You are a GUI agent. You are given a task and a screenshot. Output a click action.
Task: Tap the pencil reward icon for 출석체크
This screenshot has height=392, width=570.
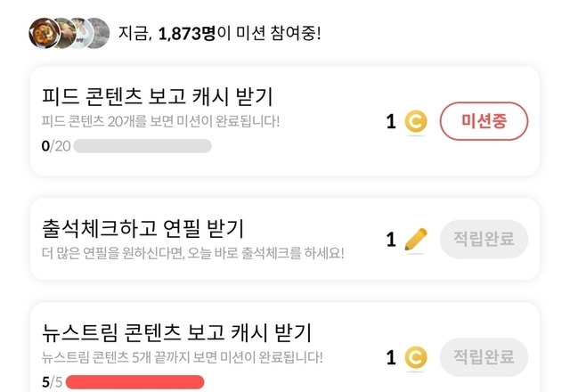[416, 239]
